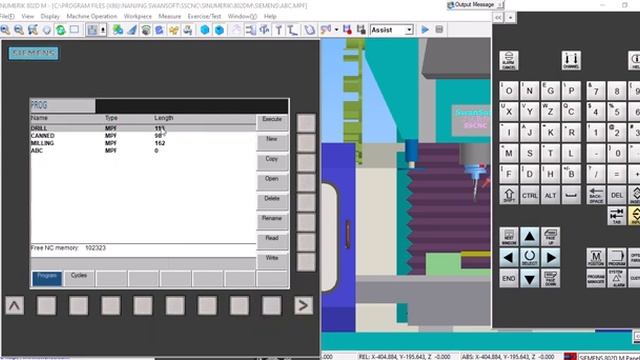Open the View menu
The image size is (640, 360).
coord(28,16)
